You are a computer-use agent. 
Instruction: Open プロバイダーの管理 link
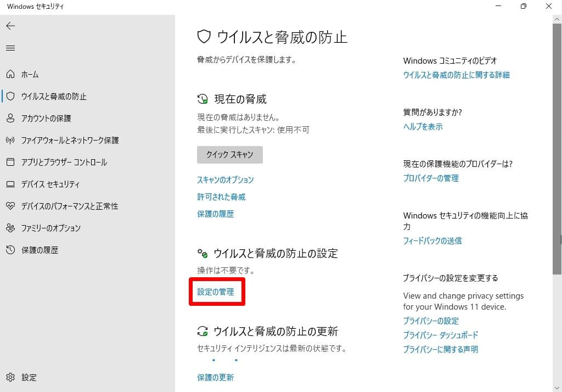431,178
